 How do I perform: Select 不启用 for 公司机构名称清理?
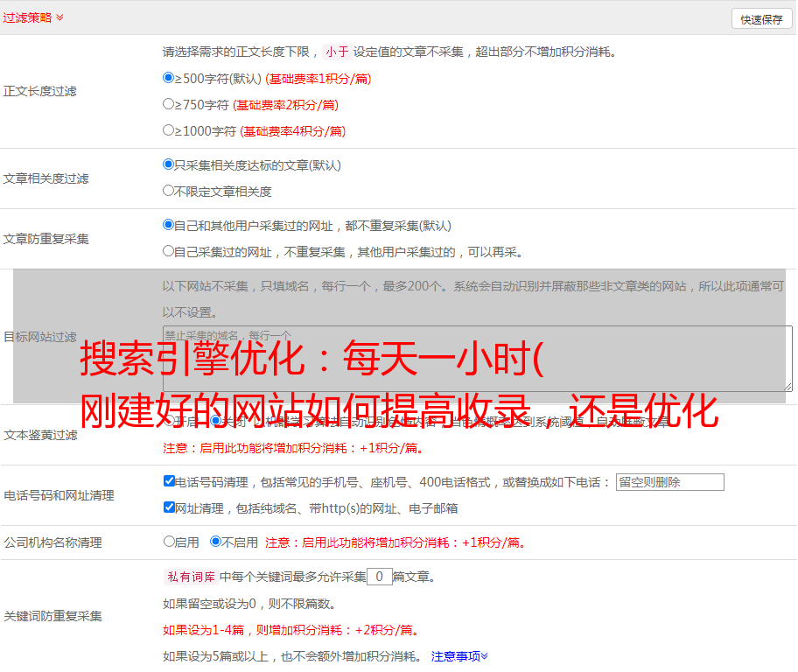[216, 542]
